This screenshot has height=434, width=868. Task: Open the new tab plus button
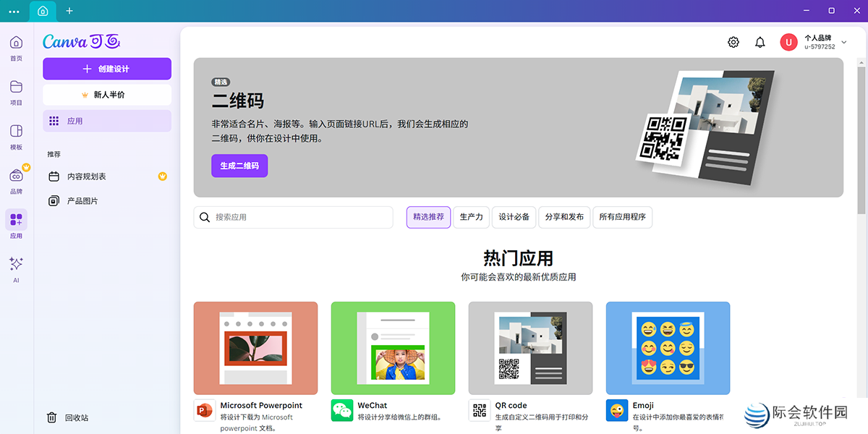tap(69, 11)
